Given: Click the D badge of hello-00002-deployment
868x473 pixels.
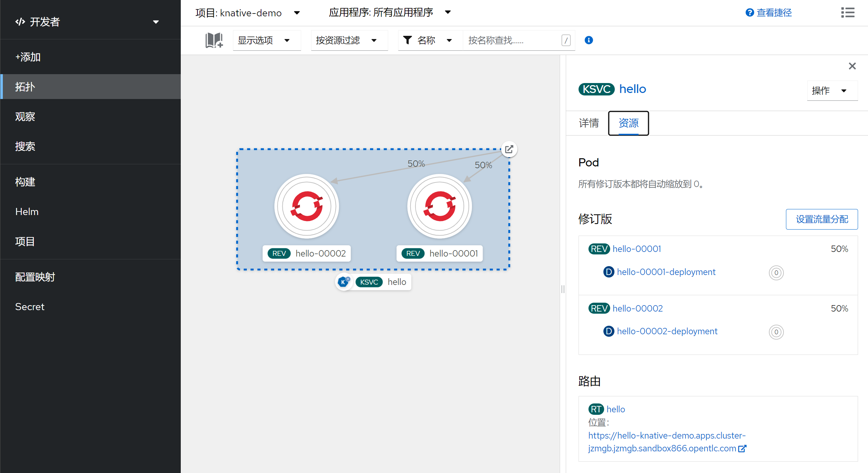Looking at the screenshot, I should 609,331.
